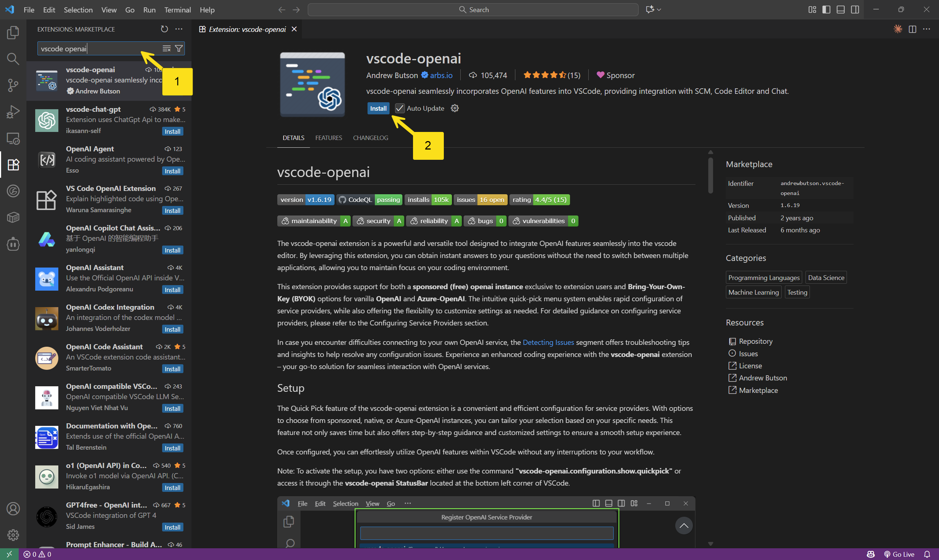Screen dimensions: 939x560
Task: Open the Source Control view
Action: (x=13, y=85)
